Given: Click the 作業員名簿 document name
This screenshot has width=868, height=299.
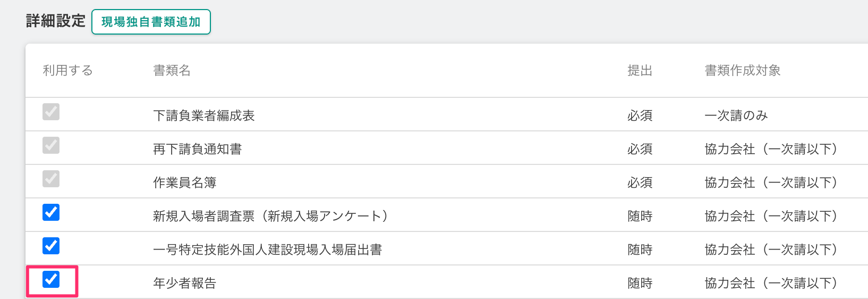Looking at the screenshot, I should (185, 182).
